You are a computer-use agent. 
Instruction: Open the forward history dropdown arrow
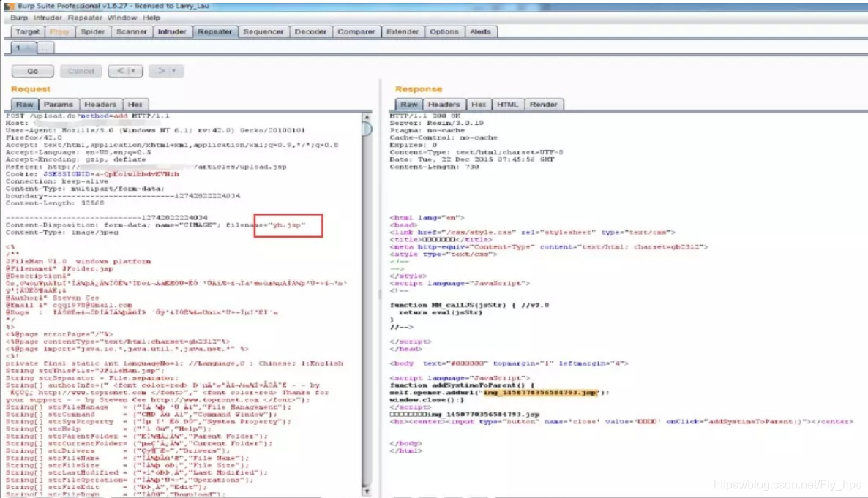tap(174, 71)
